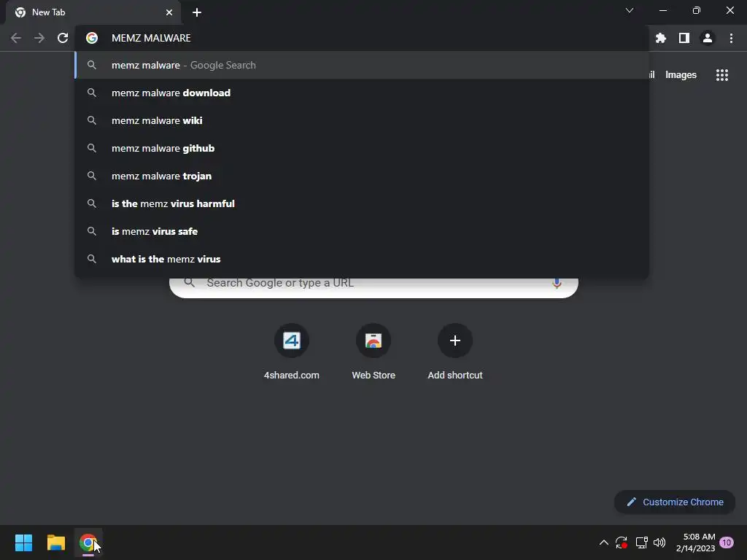The width and height of the screenshot is (747, 560).
Task: Select the New Tab tab
Action: (x=93, y=12)
